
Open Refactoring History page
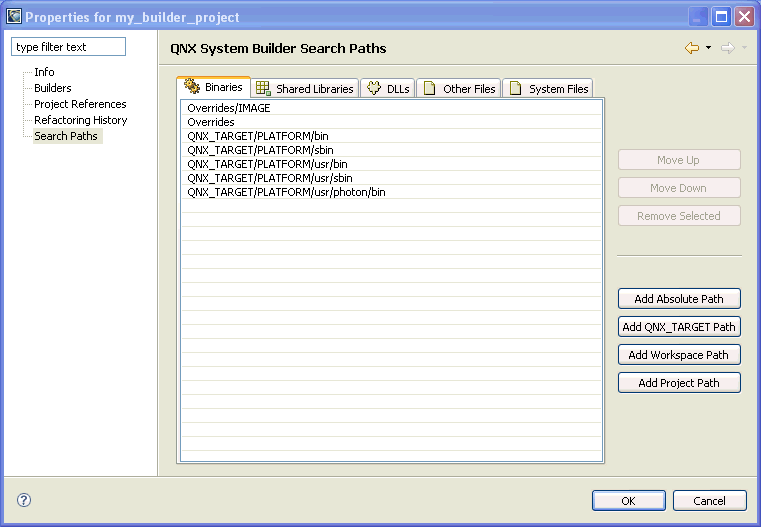tap(81, 120)
